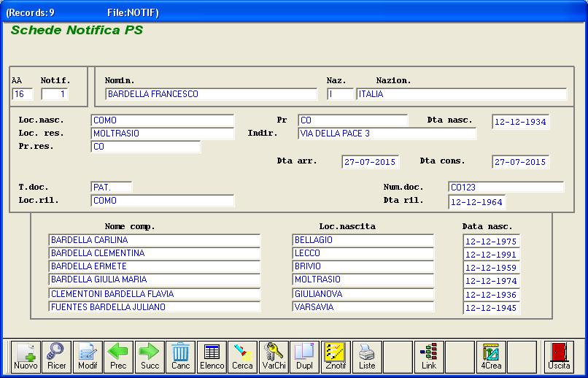Select companion FUENTES BARDELLA JULIANO

pos(154,307)
